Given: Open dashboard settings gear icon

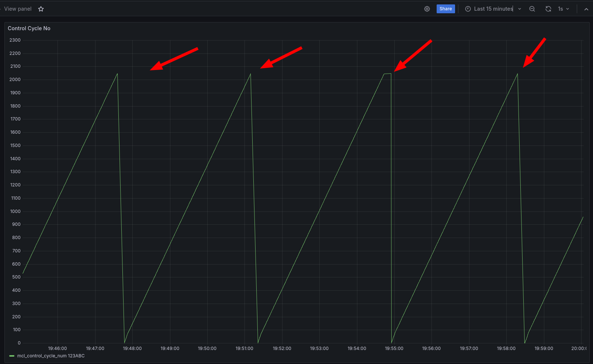Looking at the screenshot, I should [x=427, y=9].
